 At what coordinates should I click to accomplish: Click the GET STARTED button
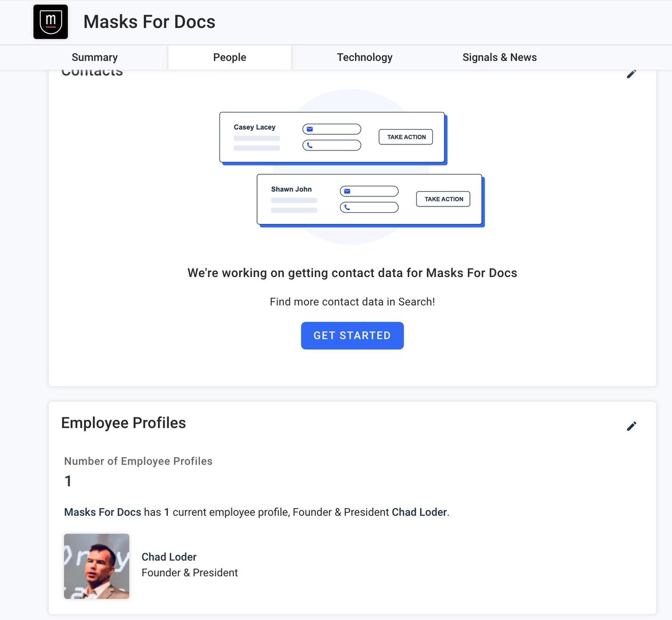point(352,336)
